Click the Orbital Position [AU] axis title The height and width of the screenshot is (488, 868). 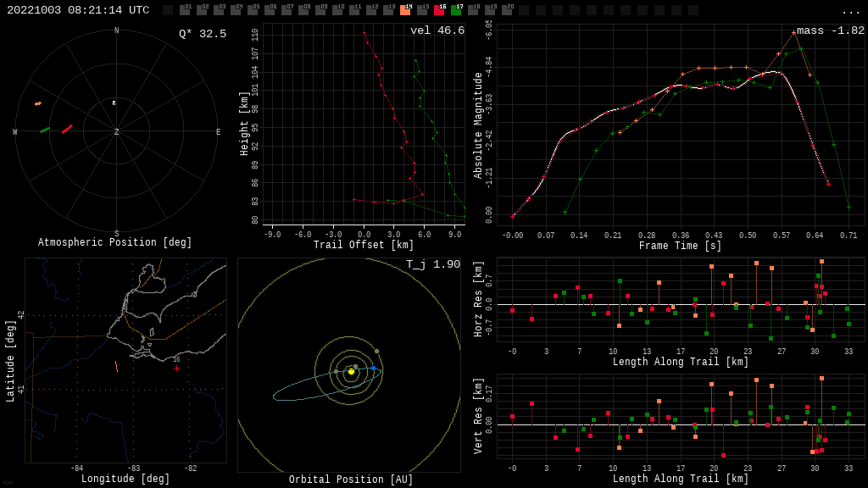coord(351,480)
